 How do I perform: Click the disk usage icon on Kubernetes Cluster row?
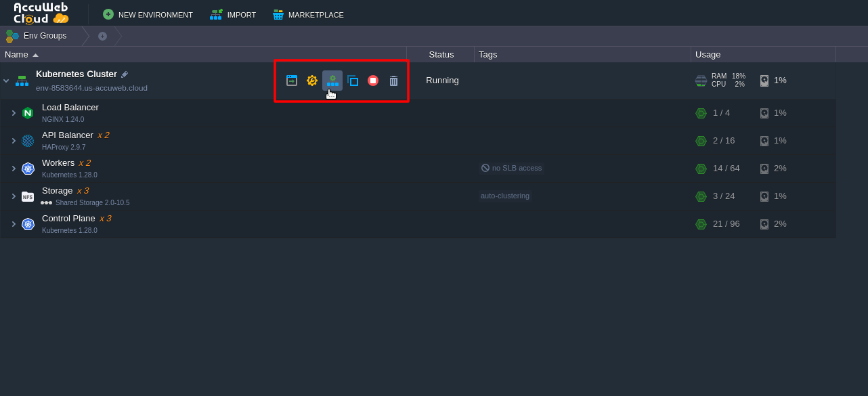[764, 81]
